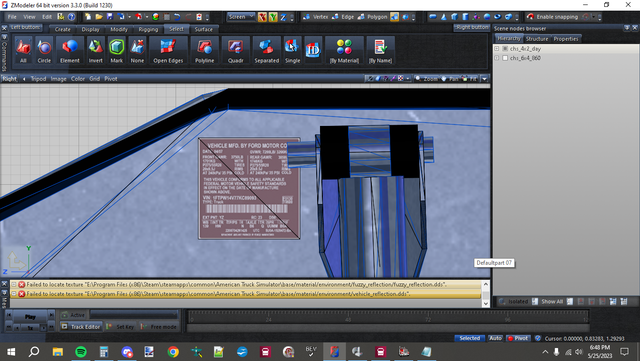Select Open Edges tool
This screenshot has width=640, height=361.
168,50
